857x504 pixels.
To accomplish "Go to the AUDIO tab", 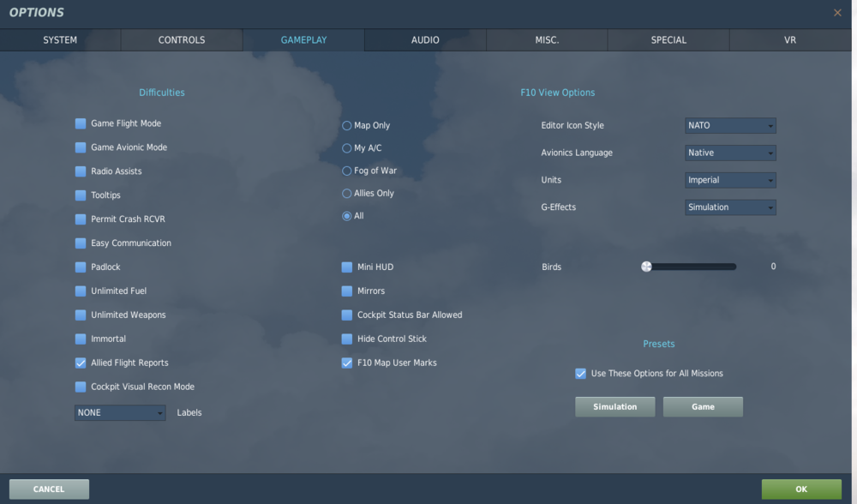I will pyautogui.click(x=425, y=40).
